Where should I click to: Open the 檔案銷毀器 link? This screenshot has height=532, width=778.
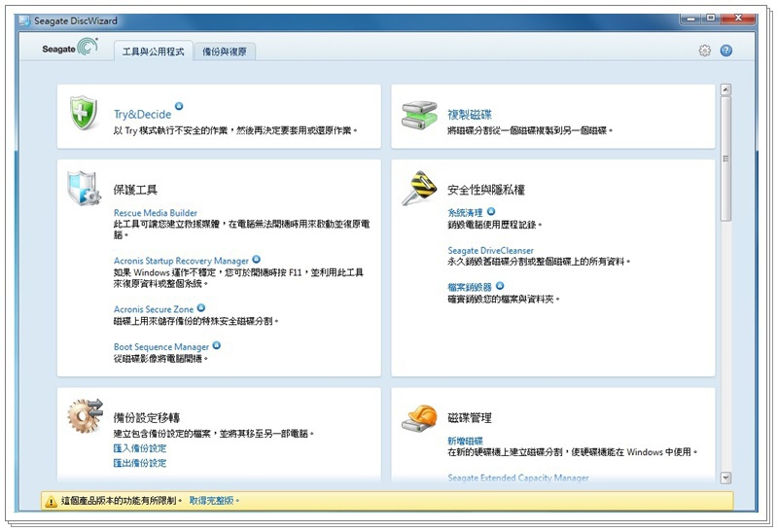(x=470, y=287)
